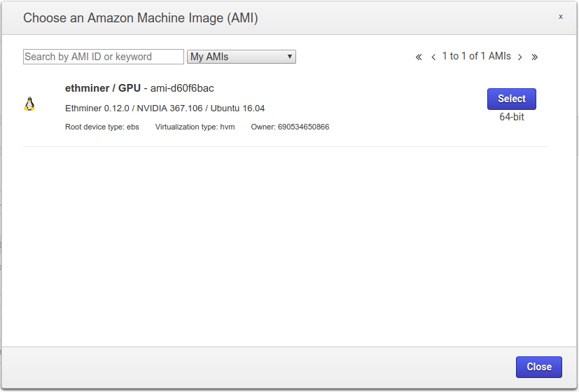Click the Linux penguin icon

click(29, 104)
